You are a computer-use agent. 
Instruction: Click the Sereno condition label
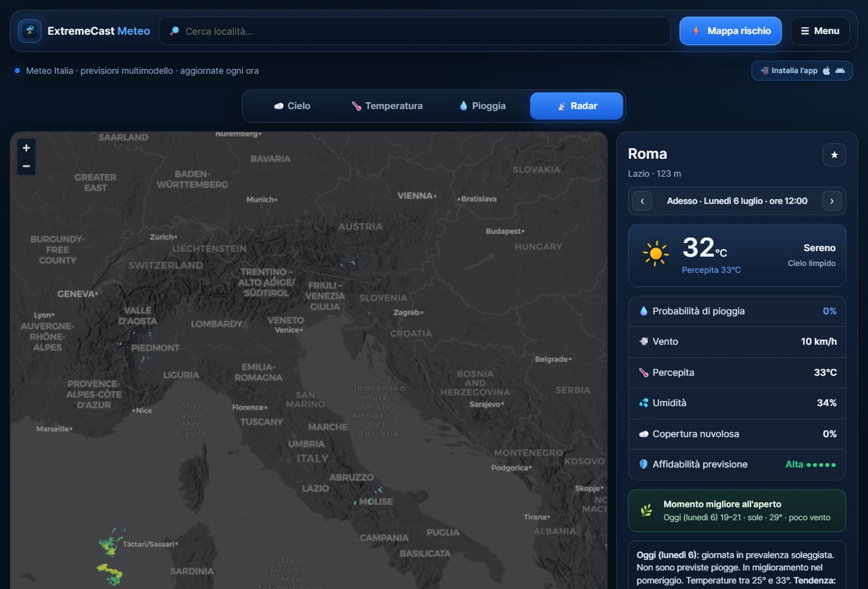[x=819, y=248]
